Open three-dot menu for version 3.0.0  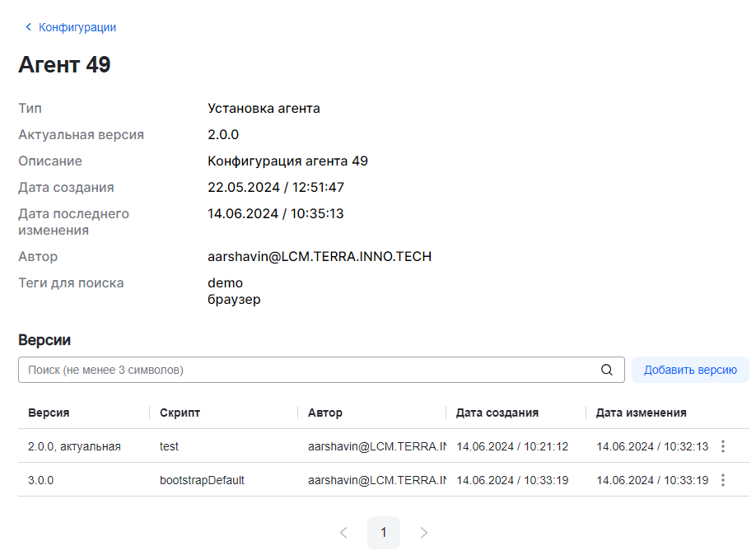(x=723, y=480)
